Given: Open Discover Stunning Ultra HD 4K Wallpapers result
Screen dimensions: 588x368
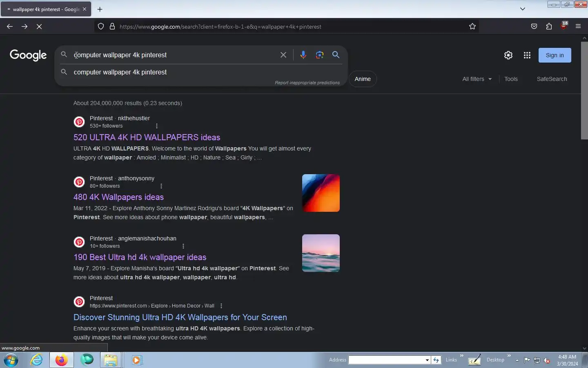Looking at the screenshot, I should pos(180,317).
